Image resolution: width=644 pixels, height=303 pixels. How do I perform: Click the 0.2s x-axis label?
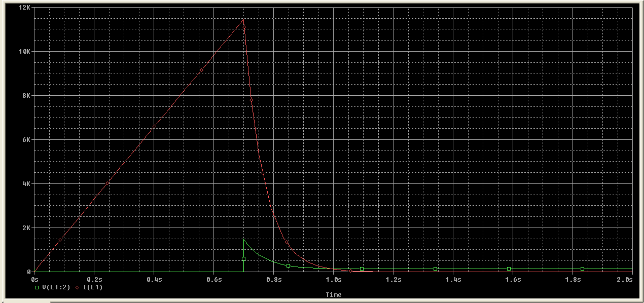click(x=94, y=279)
